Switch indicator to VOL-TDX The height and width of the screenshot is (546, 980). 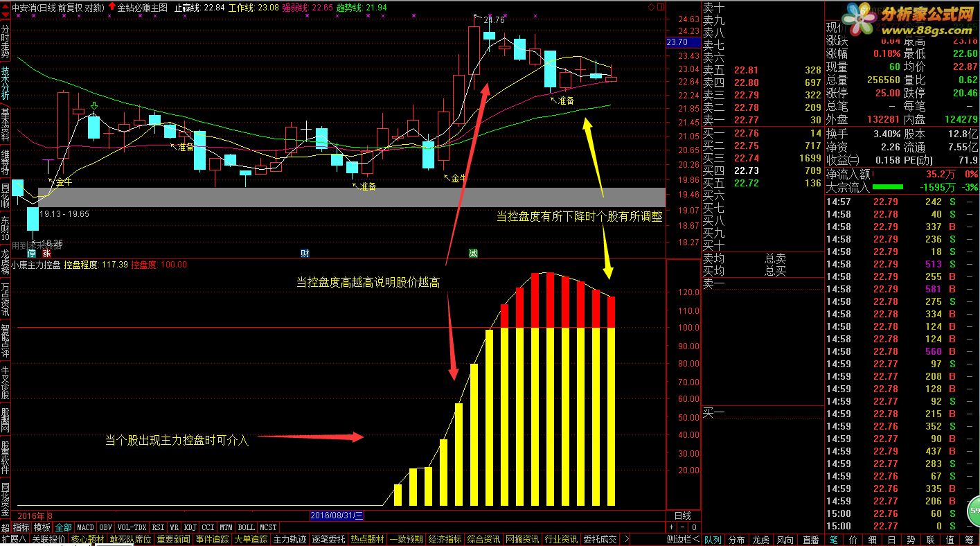coord(132,528)
